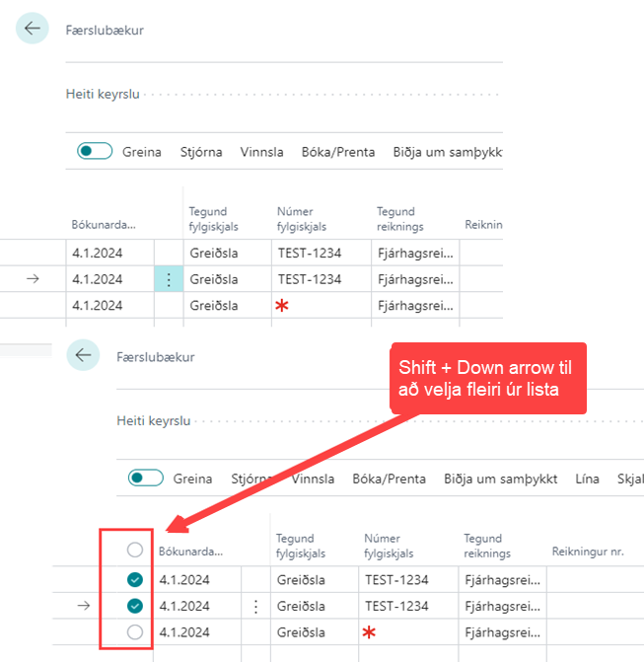644x664 pixels.
Task: Click the Reikningur nr. column header
Action: pyautogui.click(x=589, y=547)
